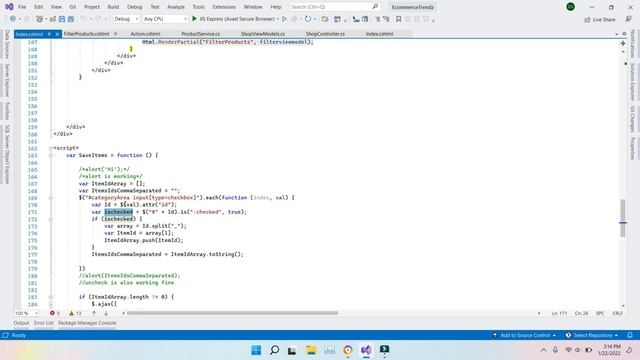Switch to Action.cshtml tab
640x360 pixels.
[145, 34]
